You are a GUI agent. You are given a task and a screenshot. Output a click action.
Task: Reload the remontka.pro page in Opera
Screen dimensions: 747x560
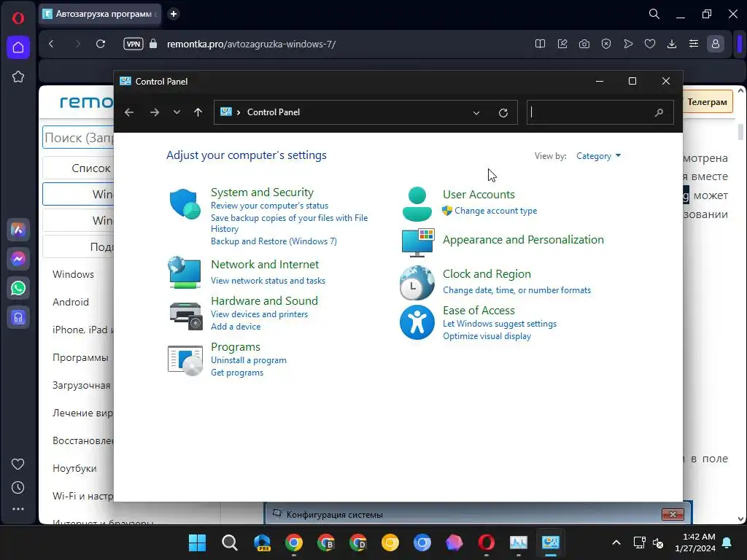point(101,44)
